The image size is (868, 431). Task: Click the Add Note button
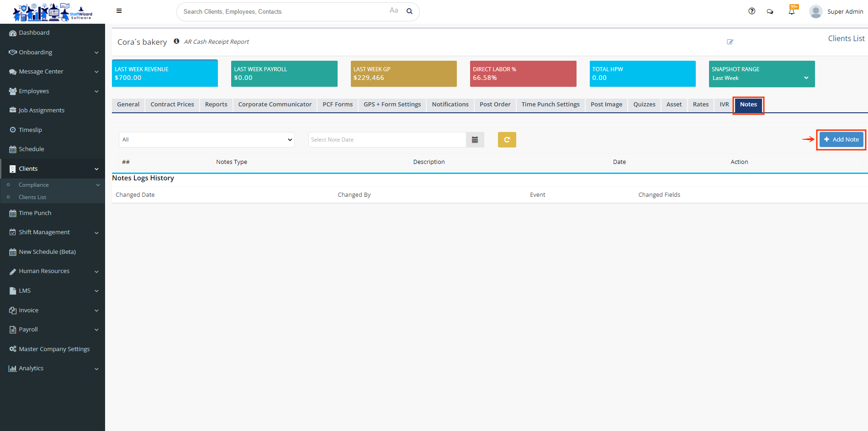point(841,140)
